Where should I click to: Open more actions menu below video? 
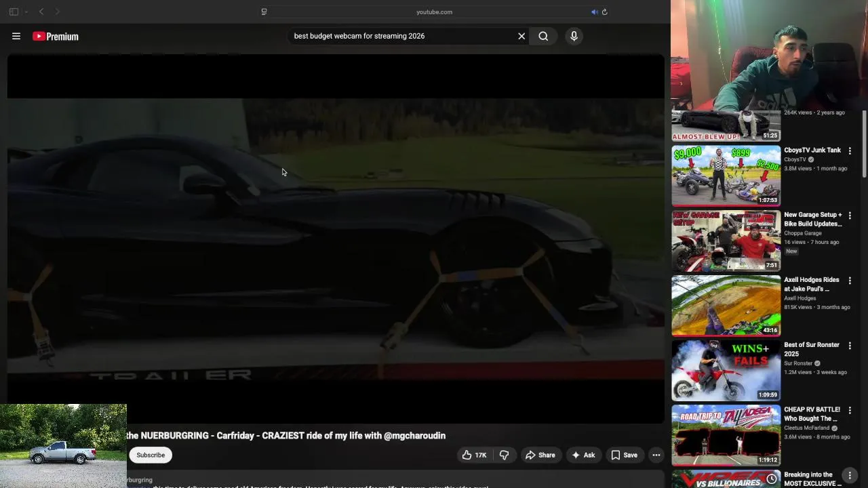[x=656, y=455]
